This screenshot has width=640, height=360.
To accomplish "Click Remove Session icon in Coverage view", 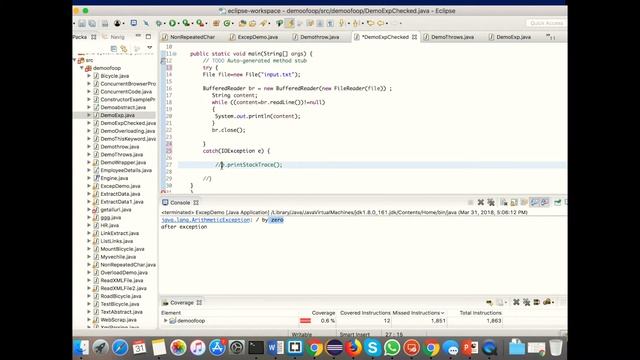I will [x=516, y=302].
